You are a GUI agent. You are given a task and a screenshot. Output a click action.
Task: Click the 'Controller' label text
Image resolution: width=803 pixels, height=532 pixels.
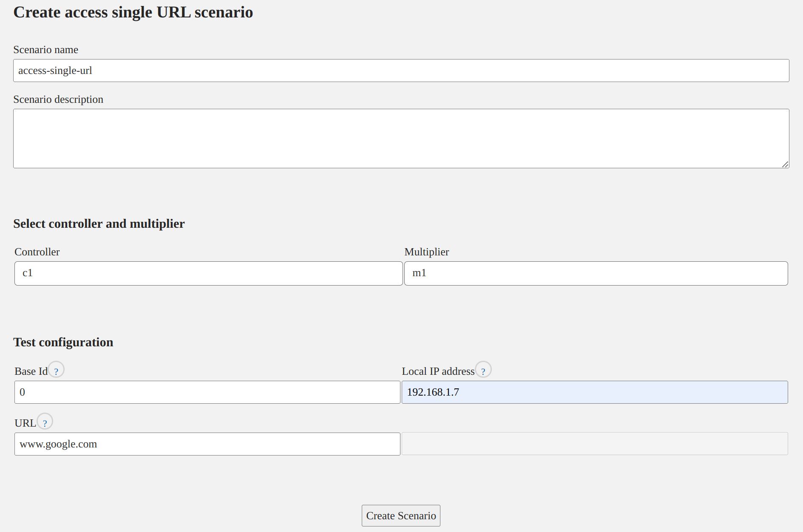click(37, 252)
